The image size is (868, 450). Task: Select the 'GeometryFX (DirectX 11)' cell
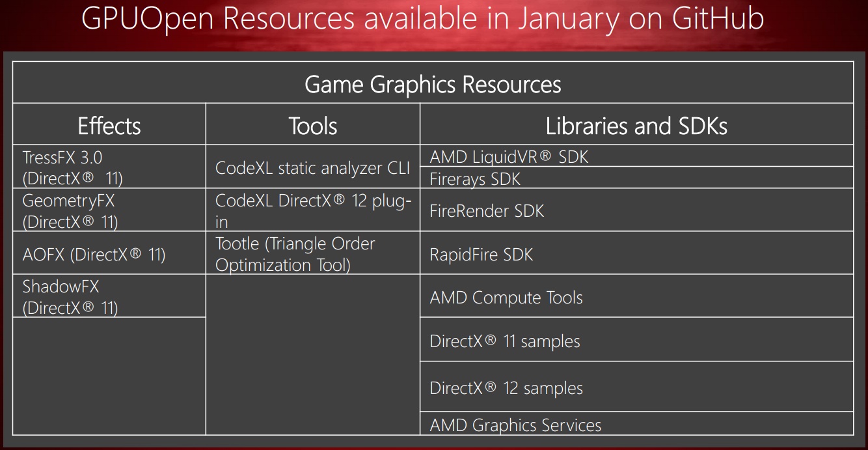point(109,210)
